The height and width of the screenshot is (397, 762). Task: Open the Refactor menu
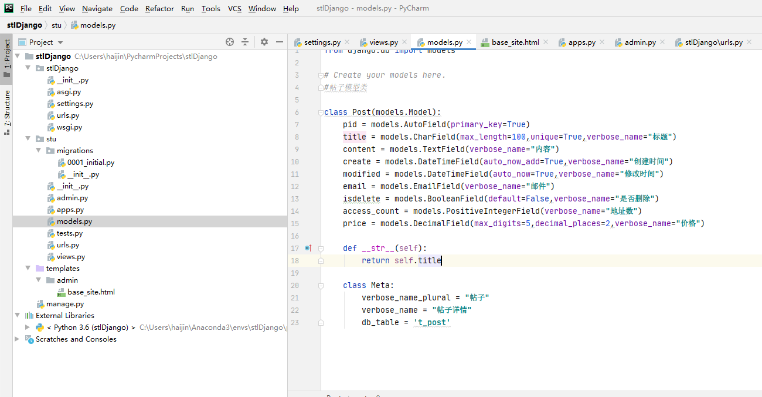point(159,8)
